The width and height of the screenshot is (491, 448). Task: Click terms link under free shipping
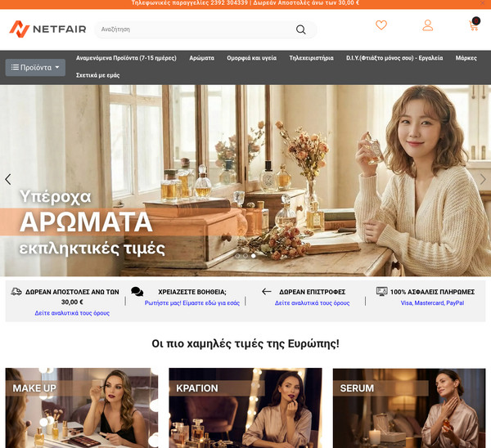pyautogui.click(x=72, y=313)
